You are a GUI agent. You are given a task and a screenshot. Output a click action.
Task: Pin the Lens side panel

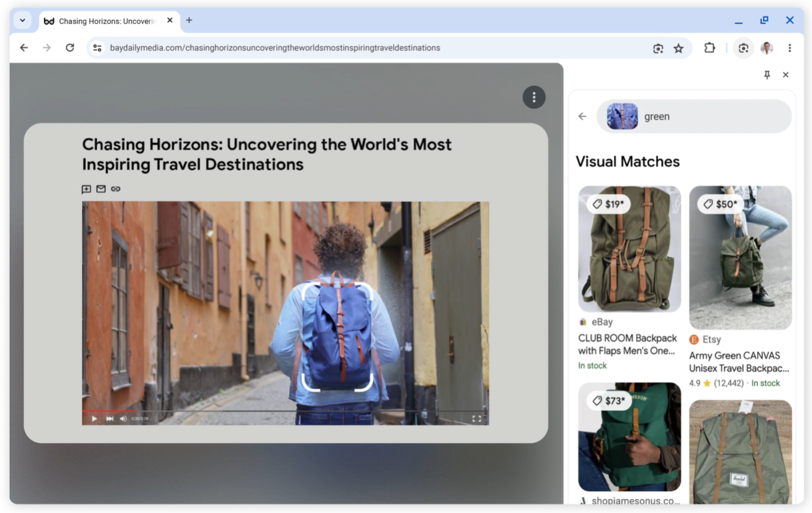767,75
